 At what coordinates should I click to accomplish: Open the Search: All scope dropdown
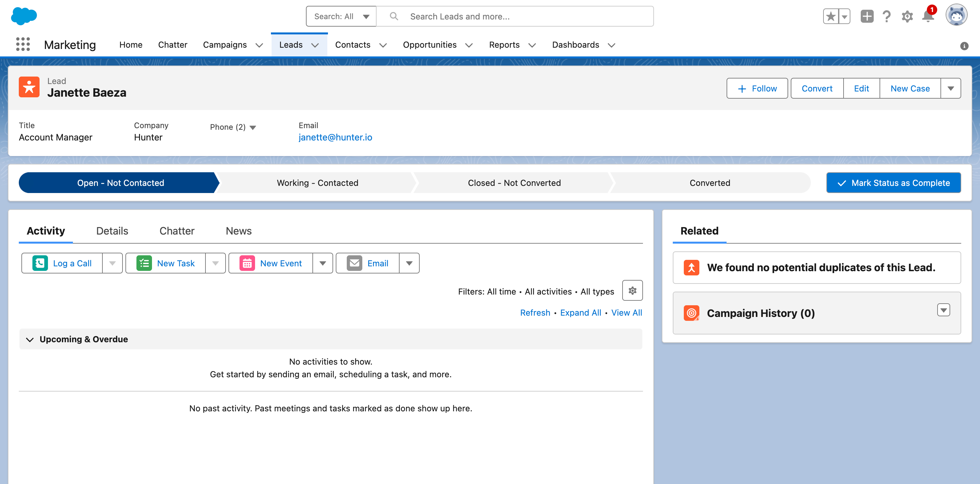(x=341, y=16)
